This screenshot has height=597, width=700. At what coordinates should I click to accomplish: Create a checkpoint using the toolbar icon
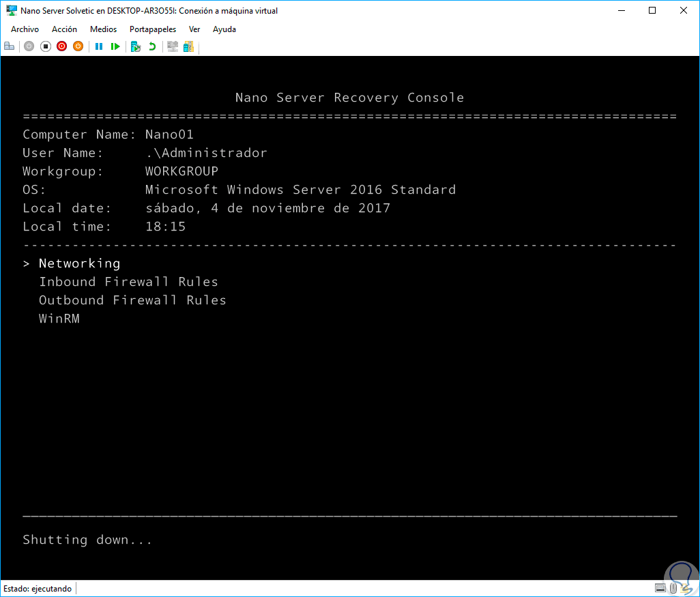tap(136, 46)
